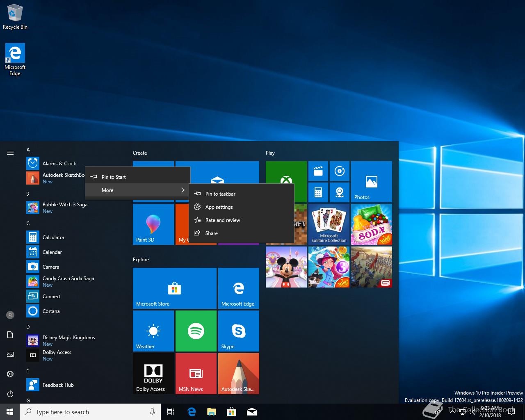Open Settings gear in Start sidebar
Screen dimensions: 525x420
point(10,374)
